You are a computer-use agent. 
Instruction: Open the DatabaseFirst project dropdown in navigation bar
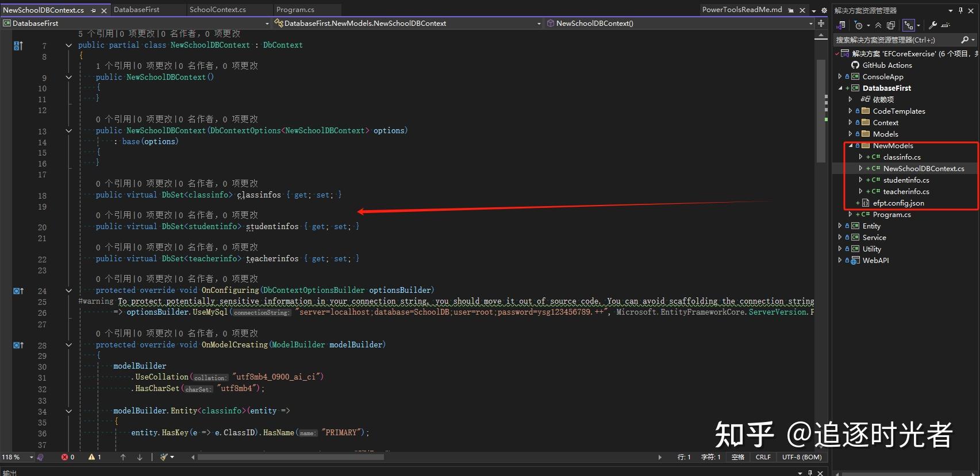point(267,24)
